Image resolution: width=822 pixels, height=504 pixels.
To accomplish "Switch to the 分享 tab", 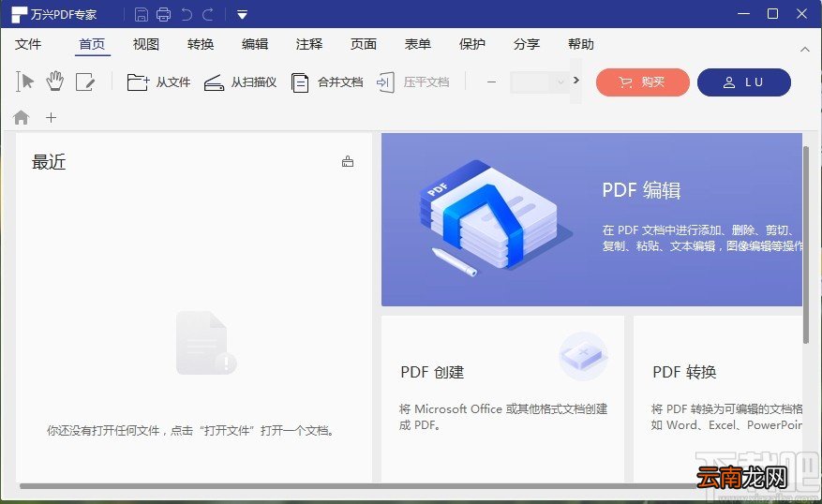I will coord(527,44).
